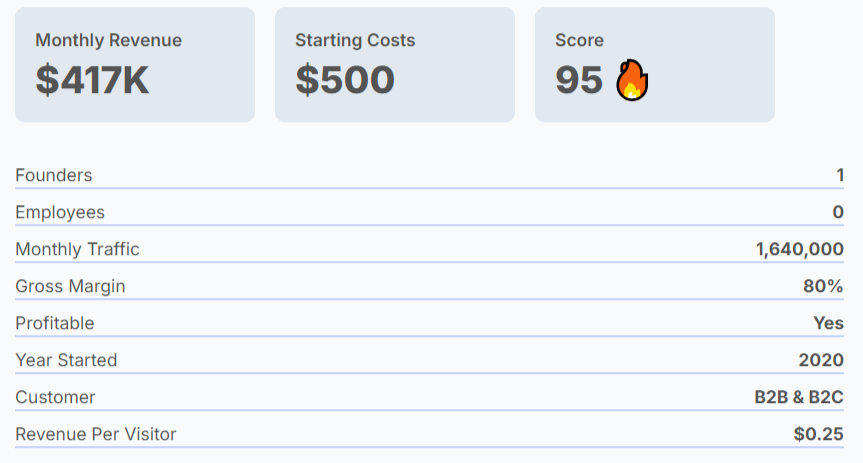
Task: Select the Yes profitable value
Action: (828, 323)
